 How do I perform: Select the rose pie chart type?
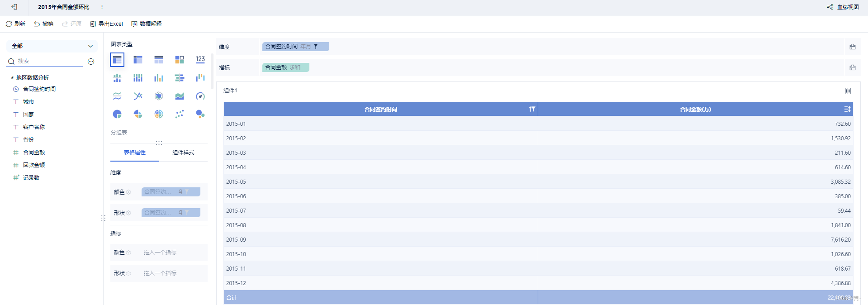(x=138, y=114)
